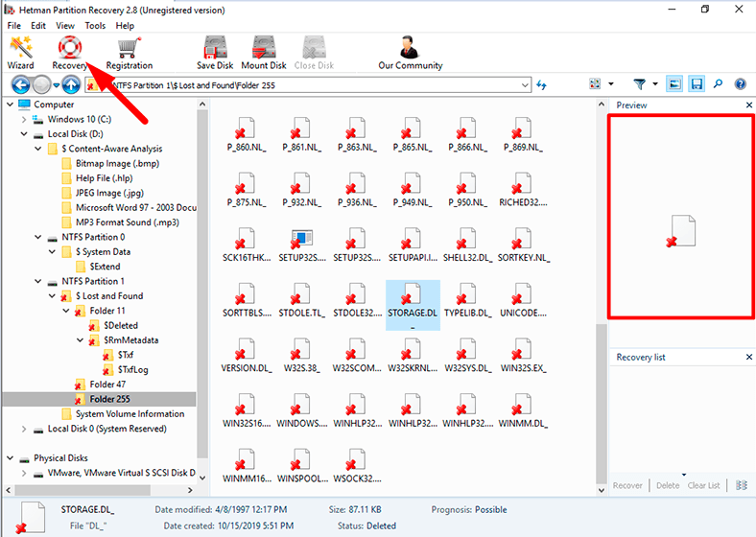Select file RICHED32
Viewport: 756px width, 537px height.
[x=523, y=190]
